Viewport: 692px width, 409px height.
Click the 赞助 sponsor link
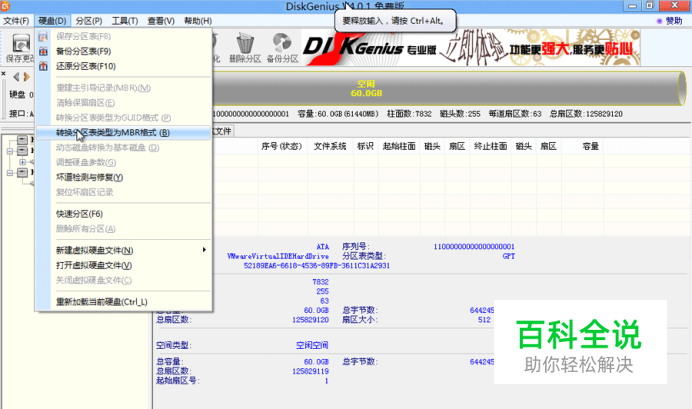tap(670, 21)
